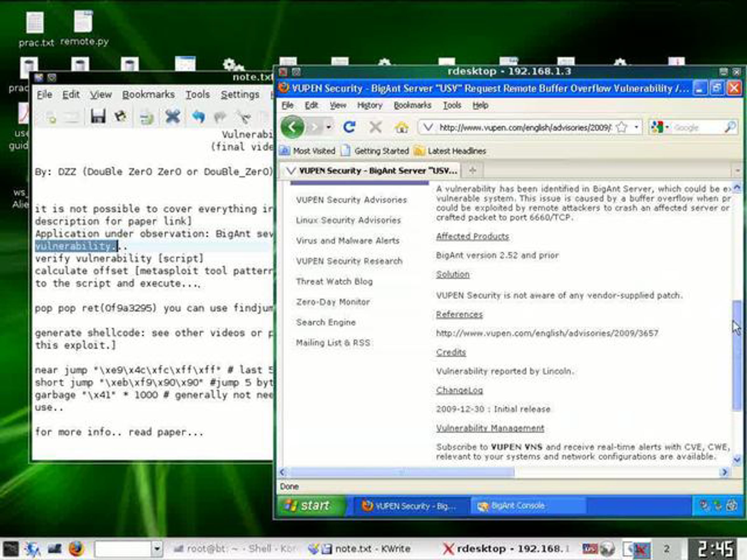This screenshot has width=747, height=560.
Task: Expand the URL bar history dropdown
Action: (x=636, y=127)
